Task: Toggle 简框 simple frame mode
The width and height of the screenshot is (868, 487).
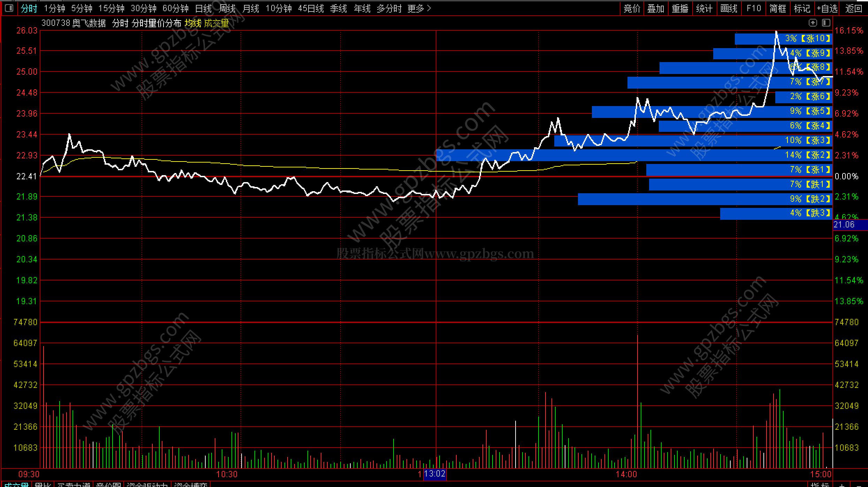Action: [x=778, y=8]
